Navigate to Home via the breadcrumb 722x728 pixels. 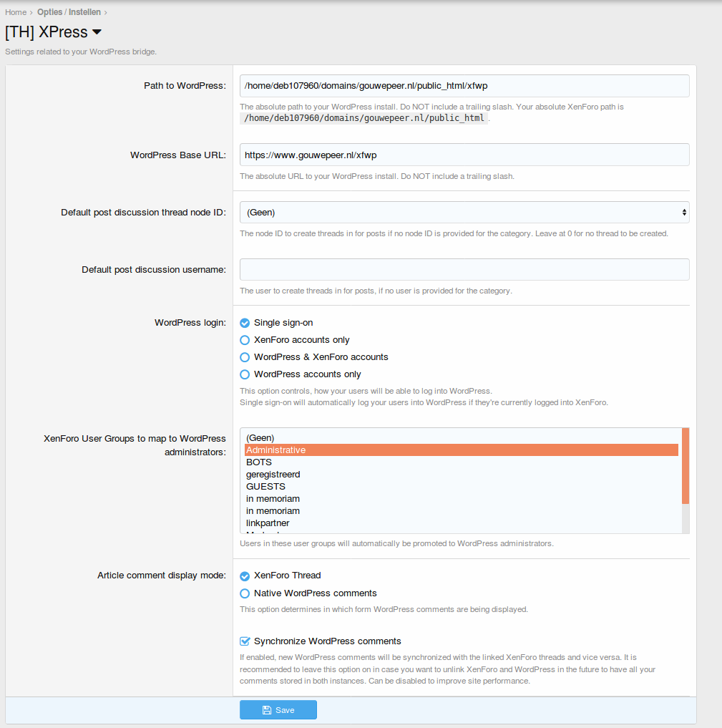pyautogui.click(x=15, y=11)
